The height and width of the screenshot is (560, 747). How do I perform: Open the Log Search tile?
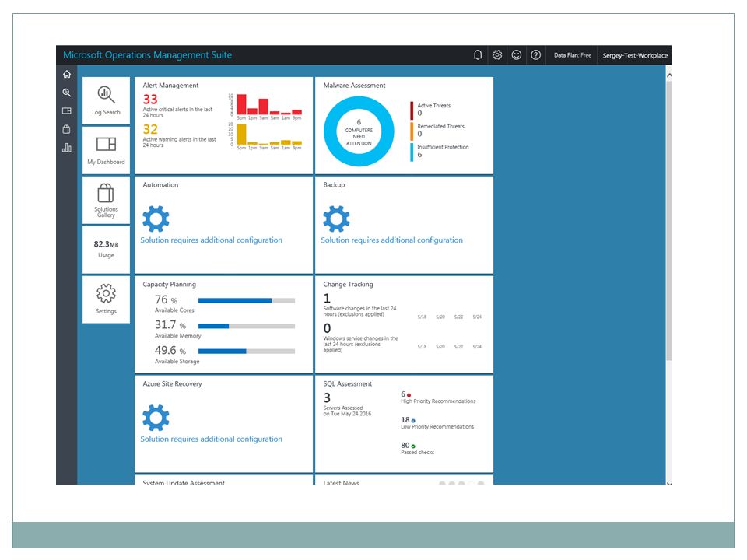107,101
